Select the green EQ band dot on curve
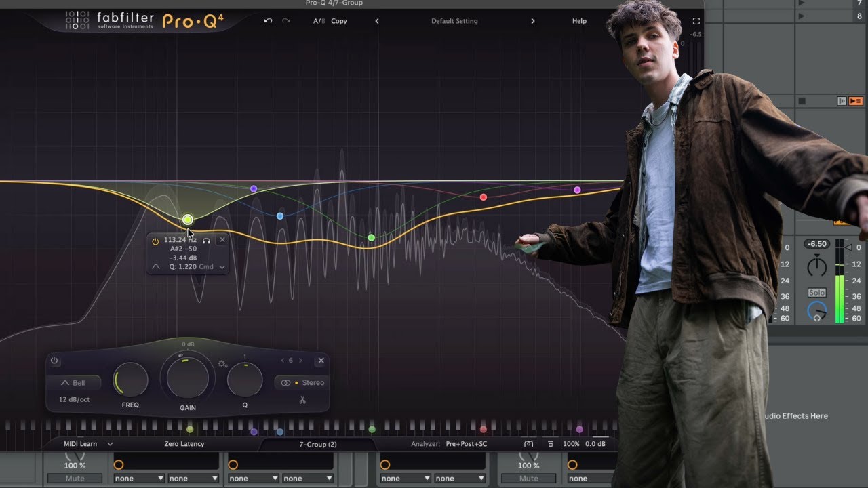868x488 pixels. [x=371, y=237]
